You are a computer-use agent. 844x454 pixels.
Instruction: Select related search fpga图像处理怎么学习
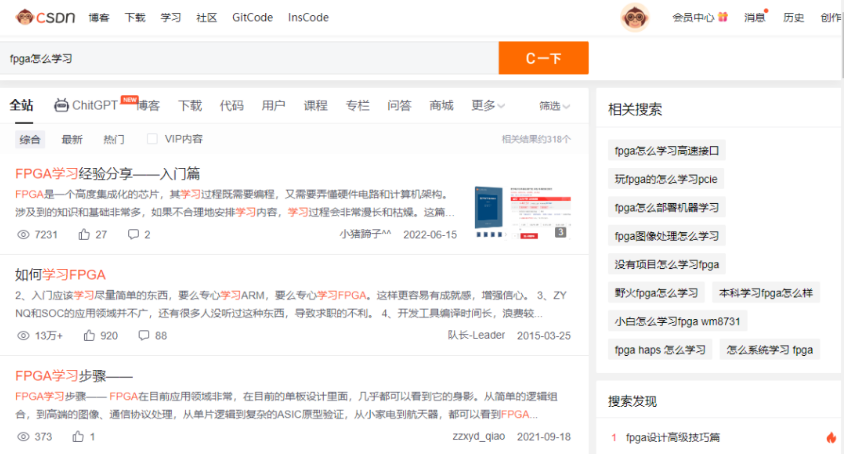[667, 236]
